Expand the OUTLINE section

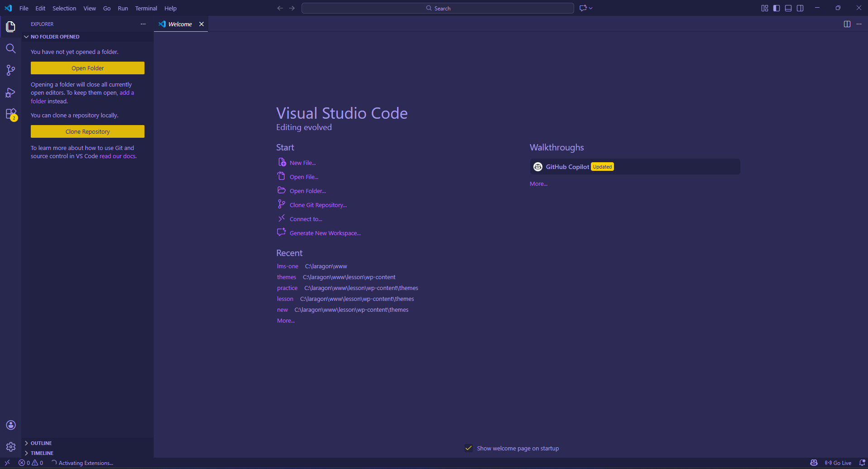[x=41, y=443]
